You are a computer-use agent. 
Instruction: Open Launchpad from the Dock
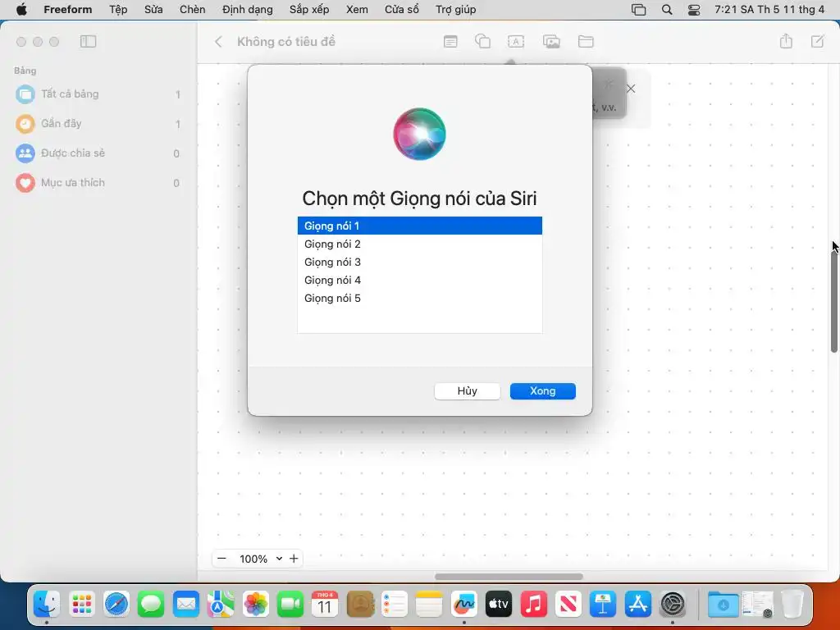[x=81, y=605]
